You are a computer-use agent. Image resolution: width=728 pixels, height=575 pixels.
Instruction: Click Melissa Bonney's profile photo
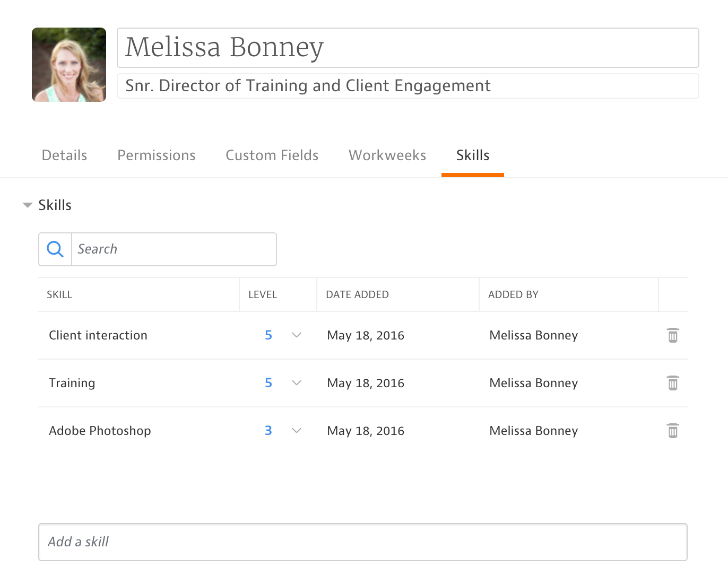[69, 65]
